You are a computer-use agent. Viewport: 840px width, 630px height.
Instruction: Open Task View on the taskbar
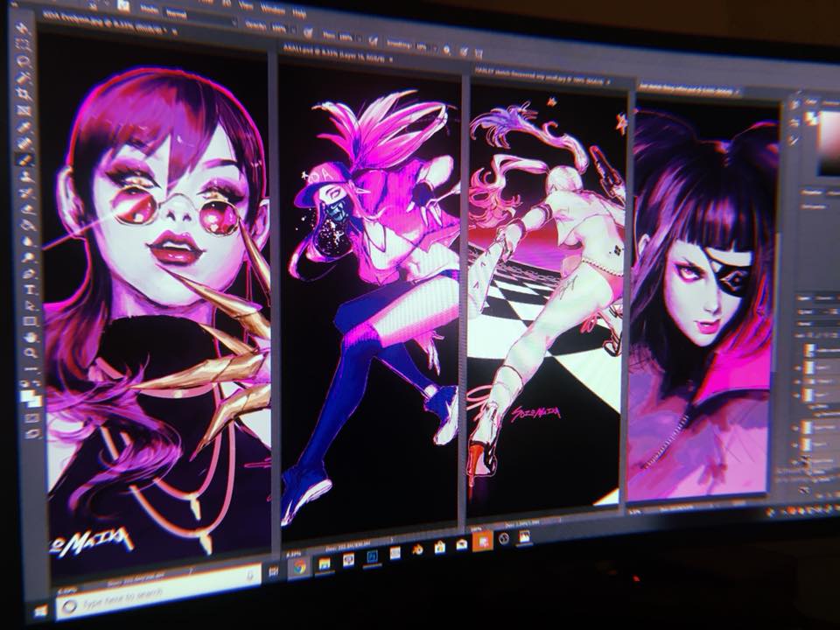(274, 571)
